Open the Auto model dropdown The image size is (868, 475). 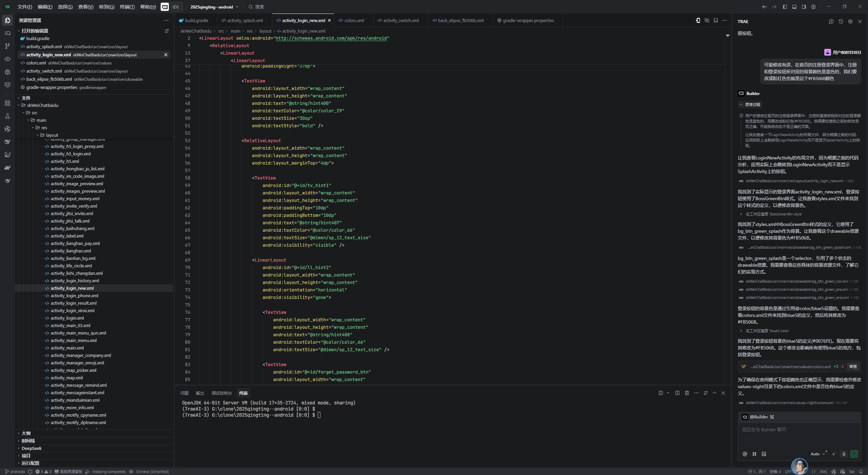817,454
